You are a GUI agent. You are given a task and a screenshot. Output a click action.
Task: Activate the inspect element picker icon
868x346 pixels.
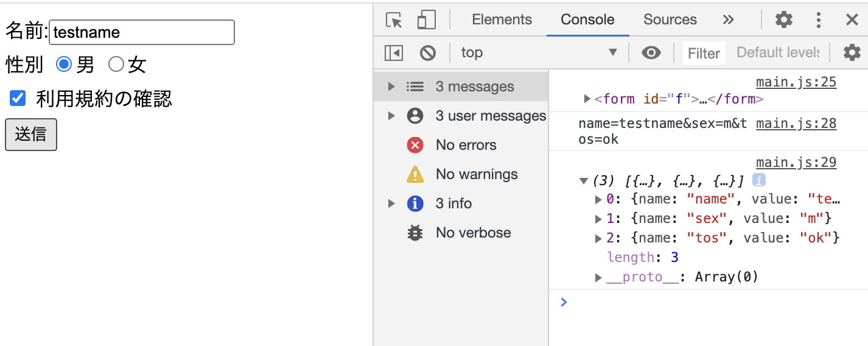pos(394,20)
